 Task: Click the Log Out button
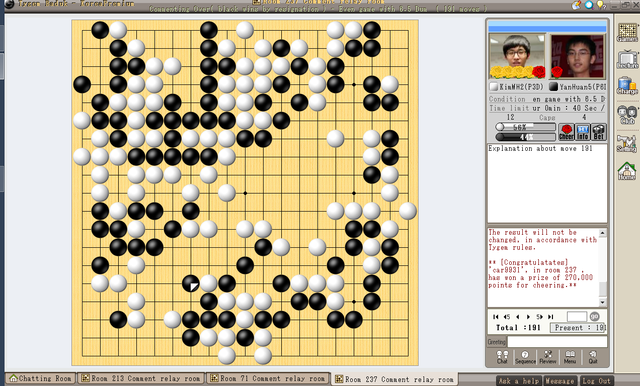click(x=596, y=381)
